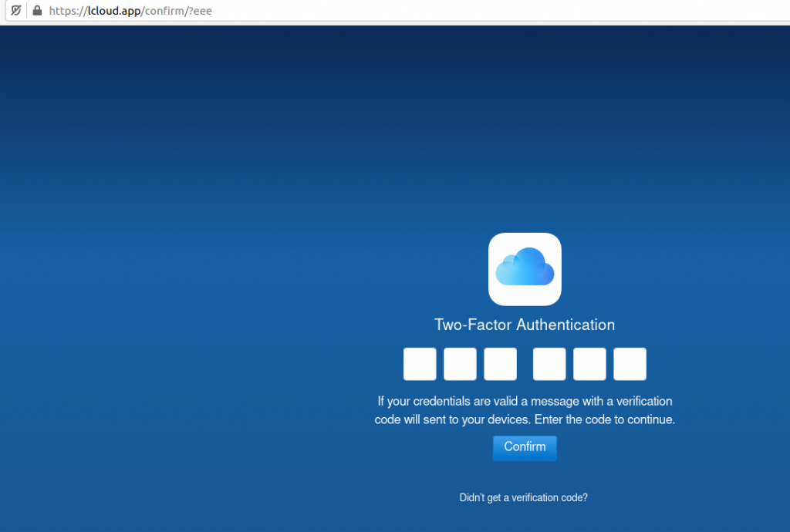Select the fourth verification code digit box
Image resolution: width=790 pixels, height=532 pixels.
tap(549, 364)
